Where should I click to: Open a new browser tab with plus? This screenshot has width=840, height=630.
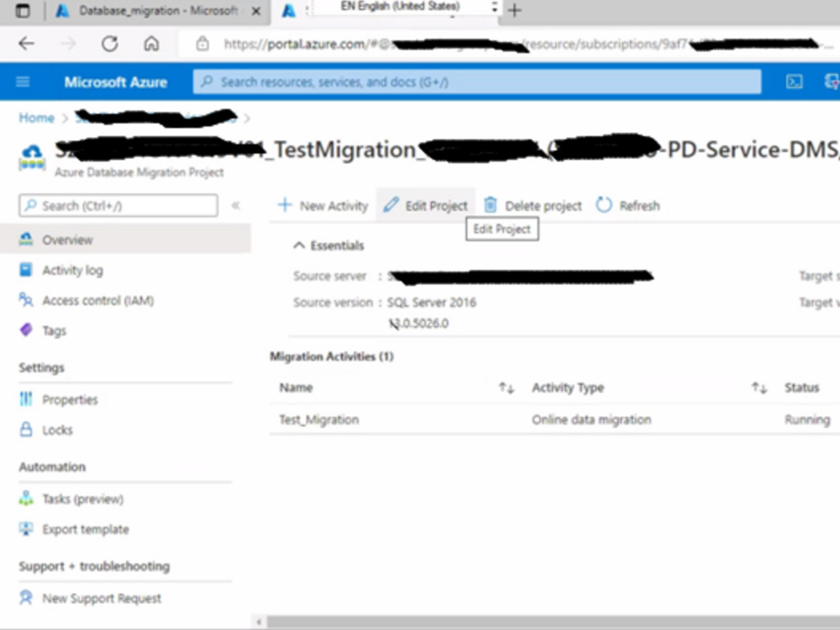514,10
